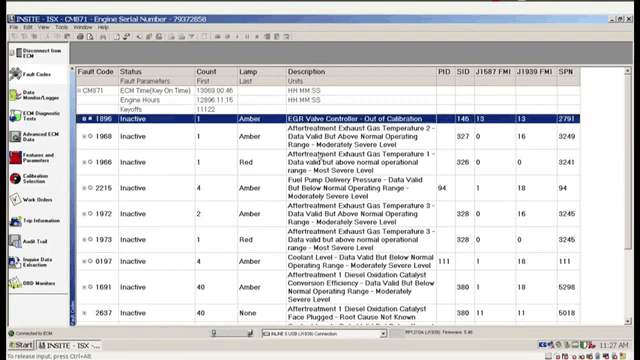Viewport: 640px width, 360px height.
Task: Open the Edit menu
Action: point(28,27)
